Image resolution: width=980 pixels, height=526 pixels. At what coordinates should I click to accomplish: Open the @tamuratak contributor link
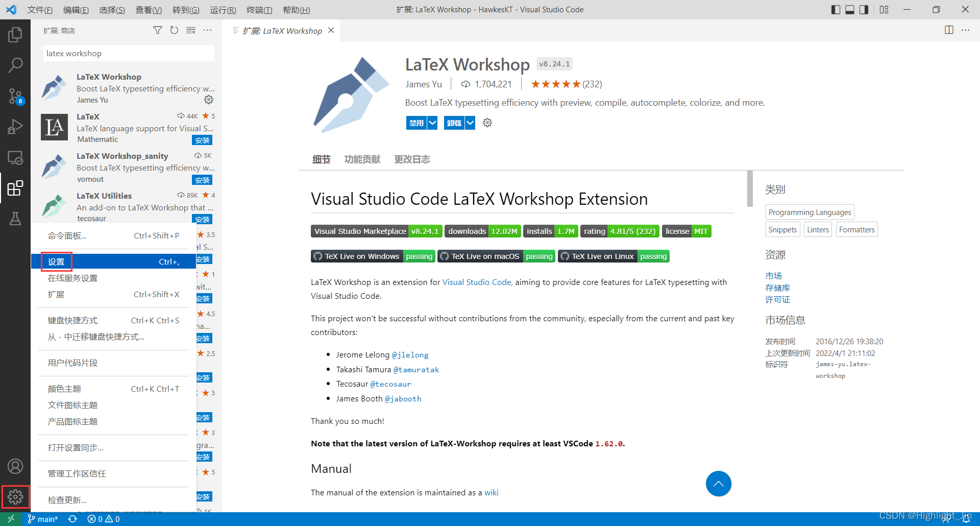(416, 370)
